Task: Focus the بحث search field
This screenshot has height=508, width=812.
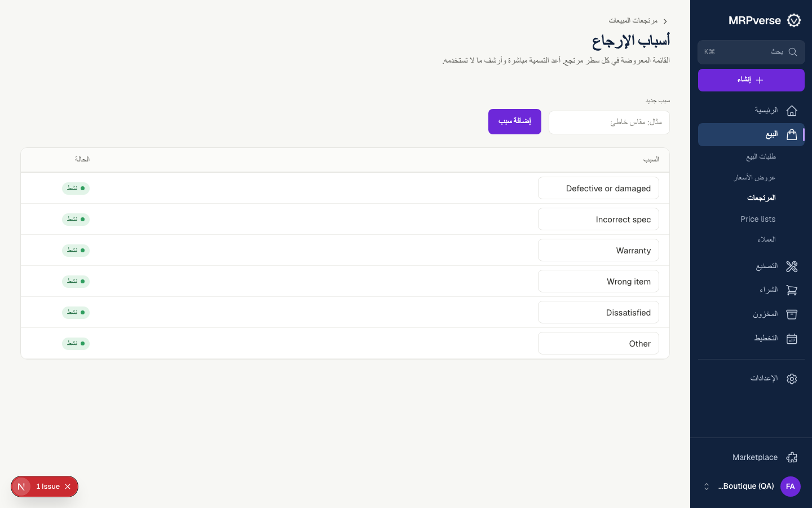Action: pos(751,52)
